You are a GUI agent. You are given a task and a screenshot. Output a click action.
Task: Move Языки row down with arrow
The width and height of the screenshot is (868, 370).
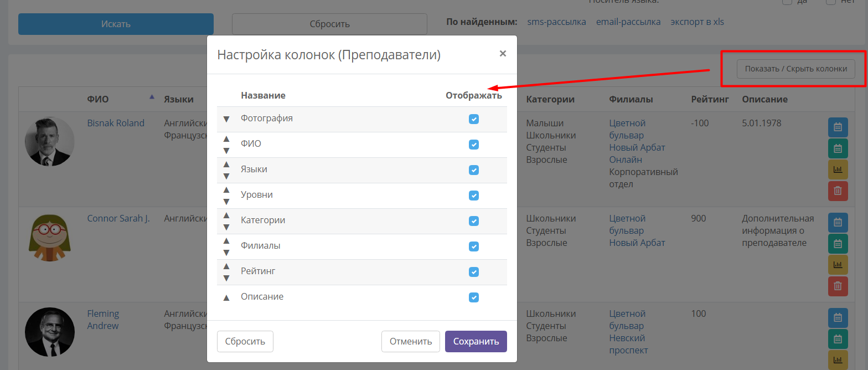226,176
